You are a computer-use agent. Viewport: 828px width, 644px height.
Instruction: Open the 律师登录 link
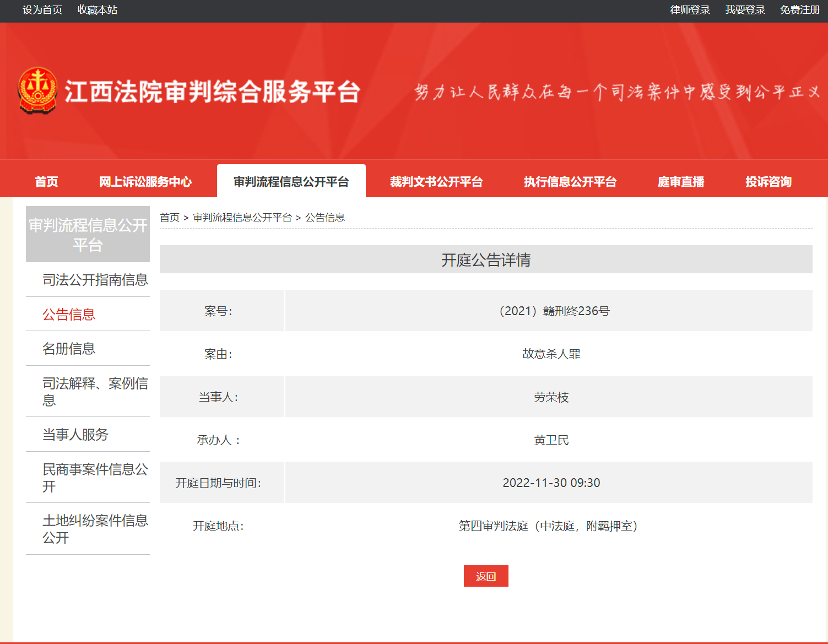(x=690, y=10)
